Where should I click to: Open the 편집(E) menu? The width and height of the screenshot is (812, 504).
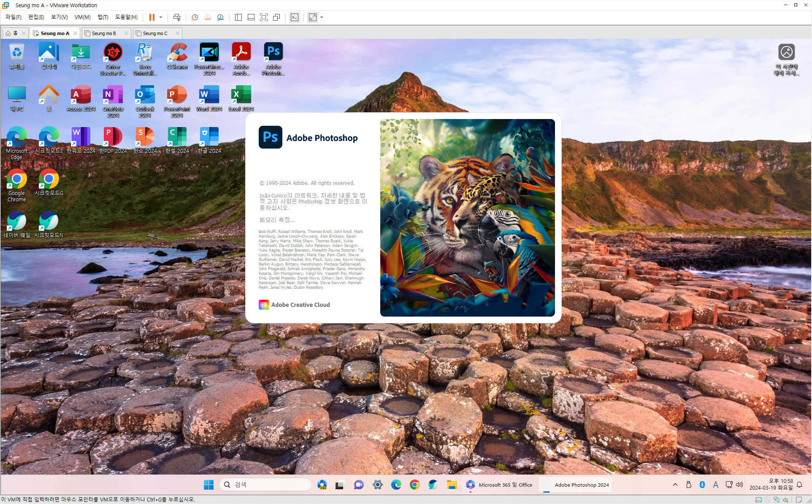tap(36, 17)
